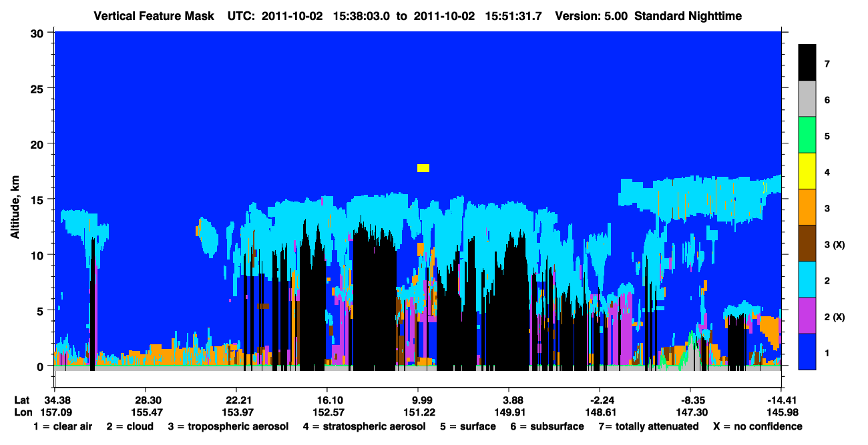Select longitude value '155.47'
Screen dimensions: 868x445
[x=146, y=413]
